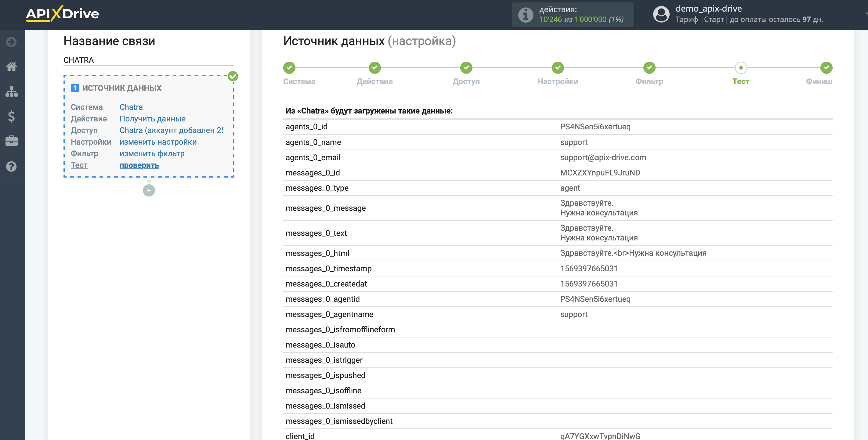
Task: Click the messages_0_agentname value support
Action: [573, 314]
